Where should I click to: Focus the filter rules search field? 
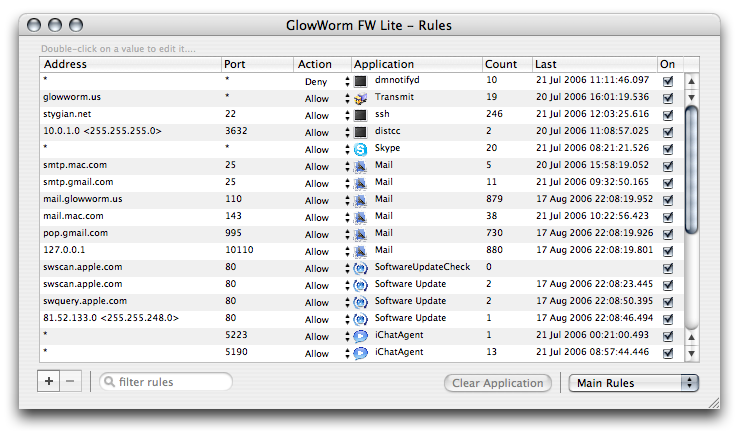click(166, 381)
